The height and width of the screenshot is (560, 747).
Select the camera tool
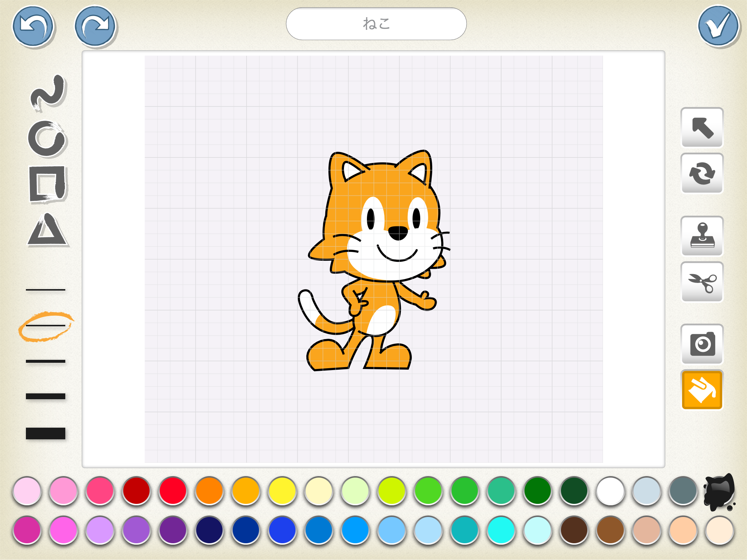(702, 344)
